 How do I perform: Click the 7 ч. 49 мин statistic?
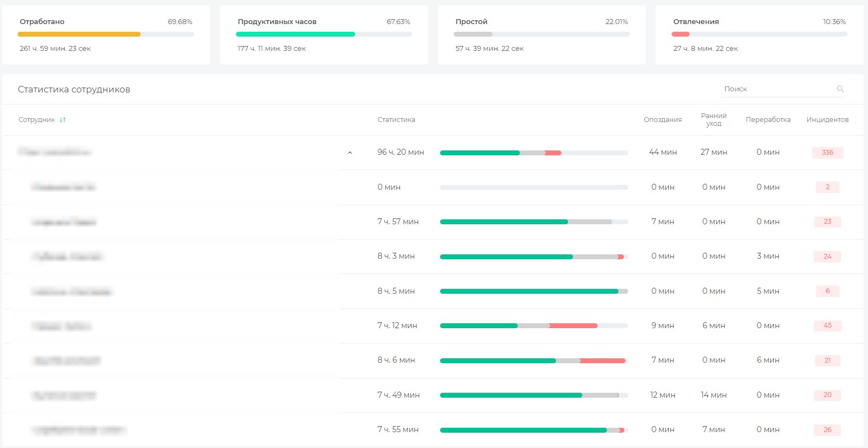coord(398,395)
